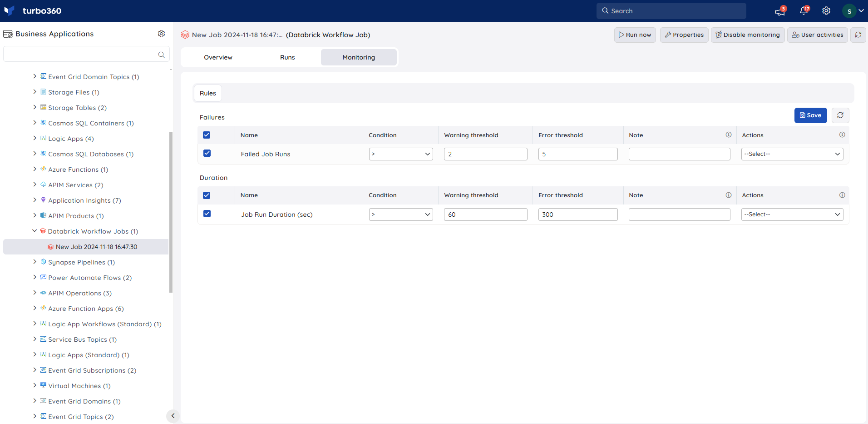Image resolution: width=868 pixels, height=424 pixels.
Task: Expand Event Grid Domain Topics node
Action: [35, 76]
